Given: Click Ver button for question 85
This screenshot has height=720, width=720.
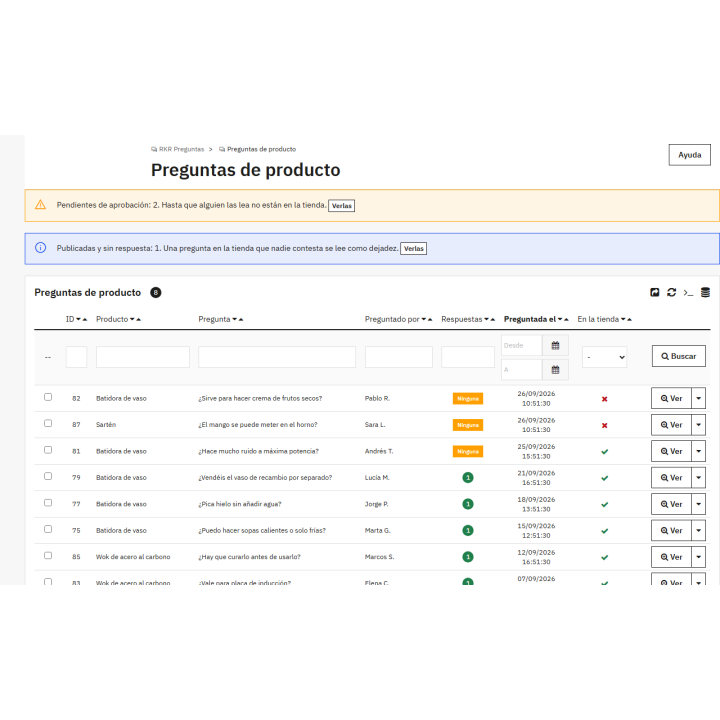Looking at the screenshot, I should click(671, 557).
